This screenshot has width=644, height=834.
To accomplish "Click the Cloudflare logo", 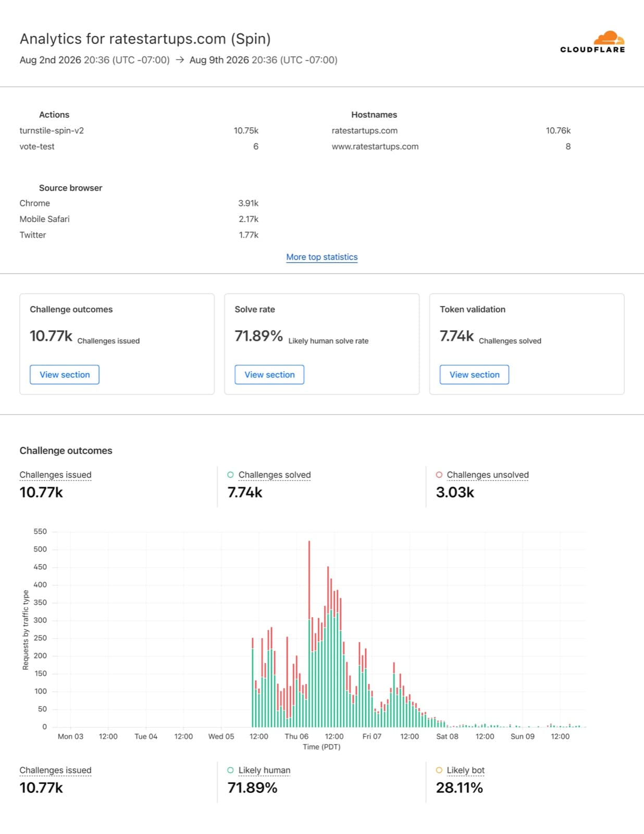I will click(592, 42).
